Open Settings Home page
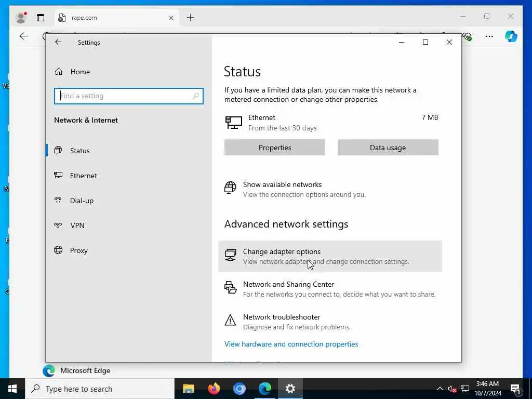 (80, 72)
